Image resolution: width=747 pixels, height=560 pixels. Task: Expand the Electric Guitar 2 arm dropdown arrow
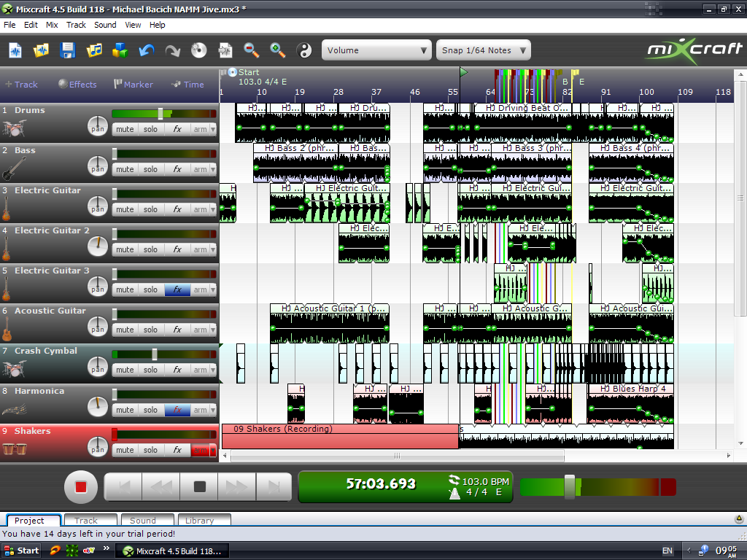coord(213,249)
